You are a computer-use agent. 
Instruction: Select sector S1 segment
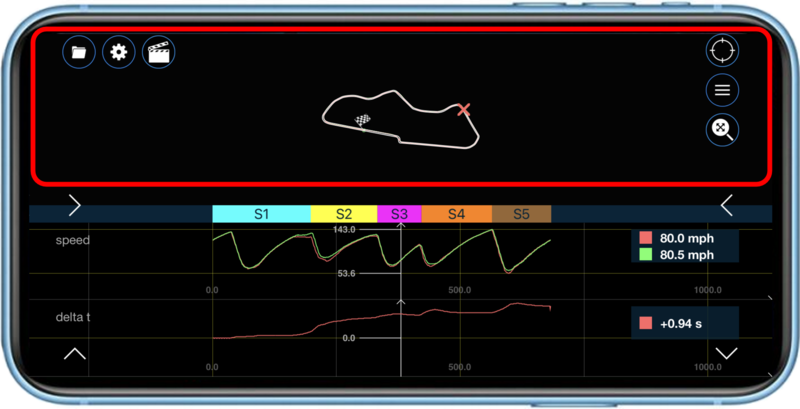261,214
